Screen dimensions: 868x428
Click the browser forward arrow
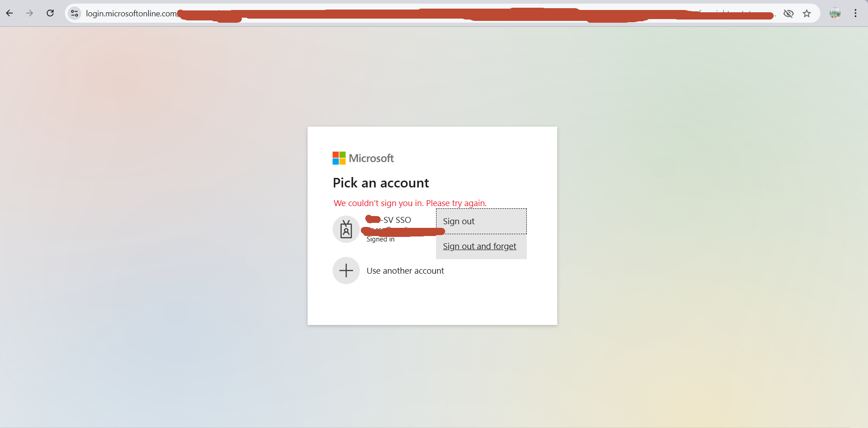tap(30, 13)
